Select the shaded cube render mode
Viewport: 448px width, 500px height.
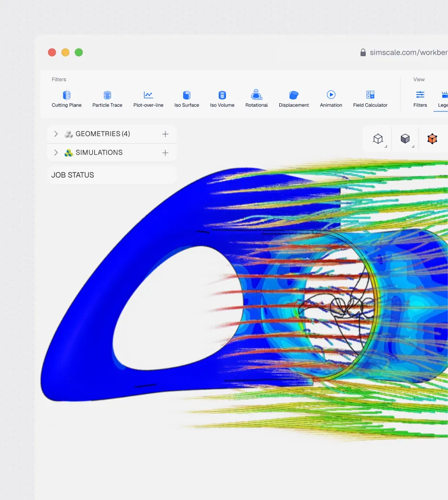(405, 139)
